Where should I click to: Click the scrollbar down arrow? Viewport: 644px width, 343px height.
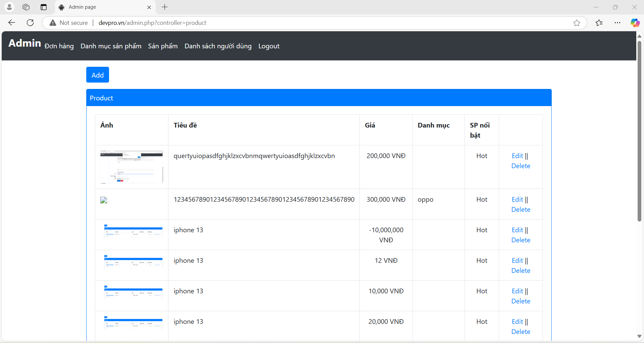(639, 336)
